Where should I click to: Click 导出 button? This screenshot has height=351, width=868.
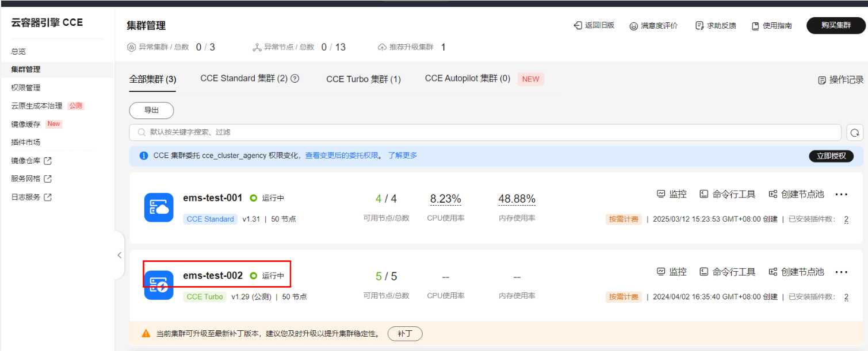pos(151,110)
